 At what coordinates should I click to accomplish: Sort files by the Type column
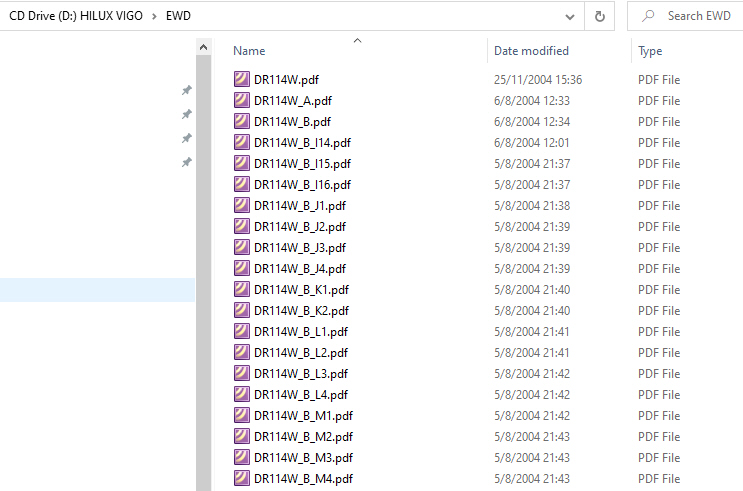650,51
